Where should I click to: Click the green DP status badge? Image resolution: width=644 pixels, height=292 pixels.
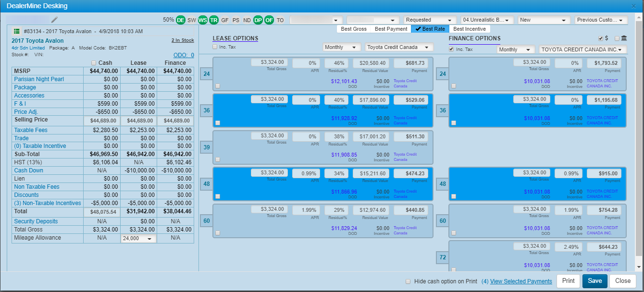(258, 20)
